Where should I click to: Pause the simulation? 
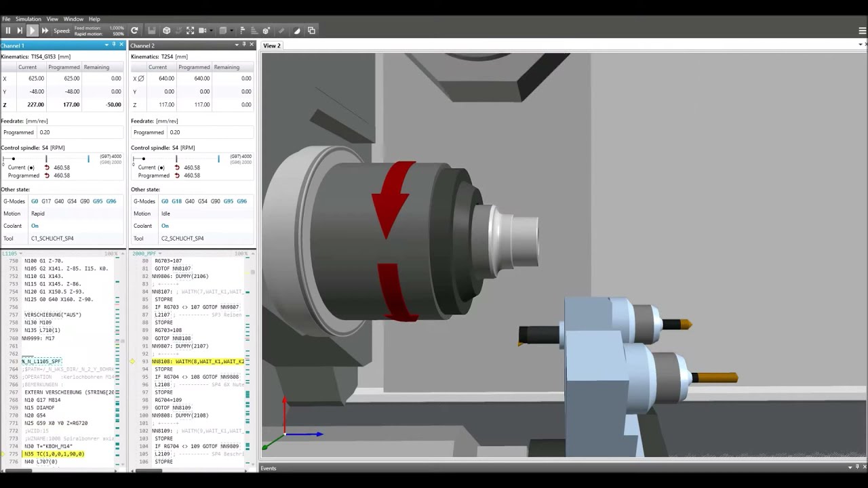tap(8, 30)
